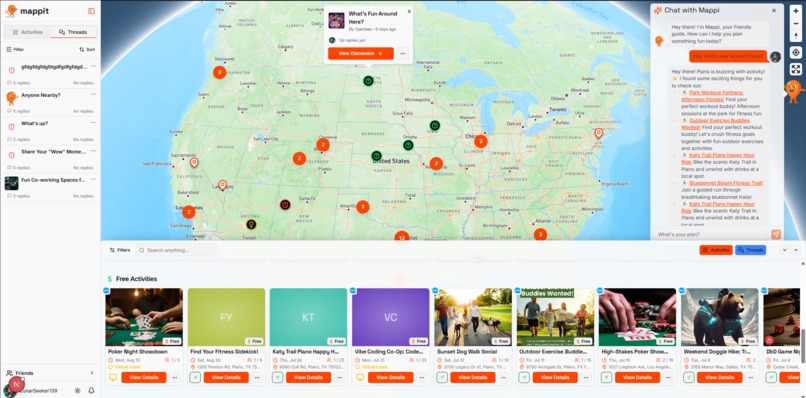This screenshot has height=398, width=806.
Task: Open the sidebar Filter options
Action: [x=15, y=49]
